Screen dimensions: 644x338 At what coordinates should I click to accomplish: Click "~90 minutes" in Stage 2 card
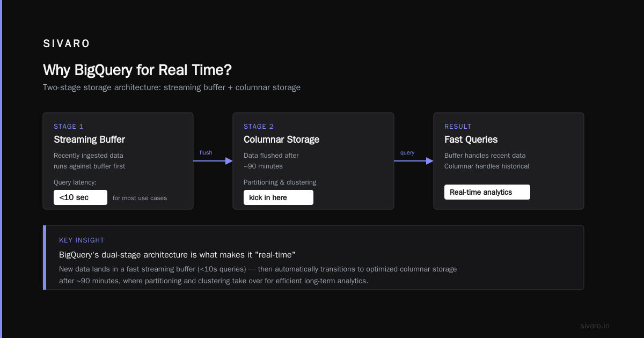coord(263,166)
